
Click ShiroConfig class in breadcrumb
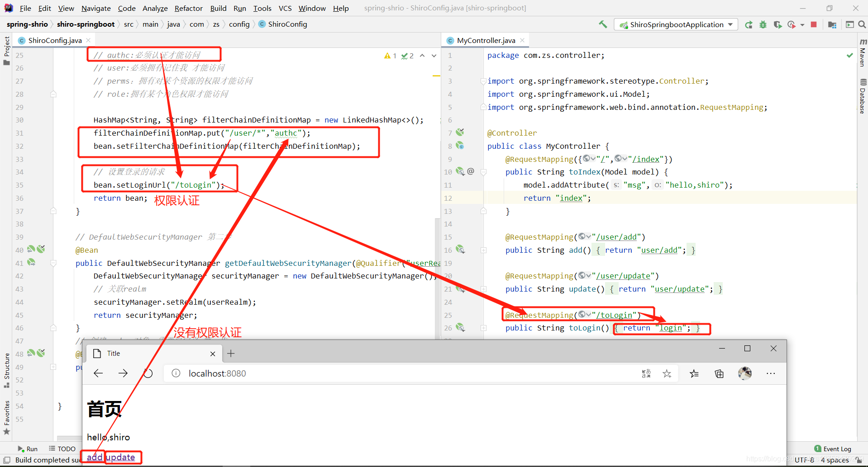click(282, 24)
